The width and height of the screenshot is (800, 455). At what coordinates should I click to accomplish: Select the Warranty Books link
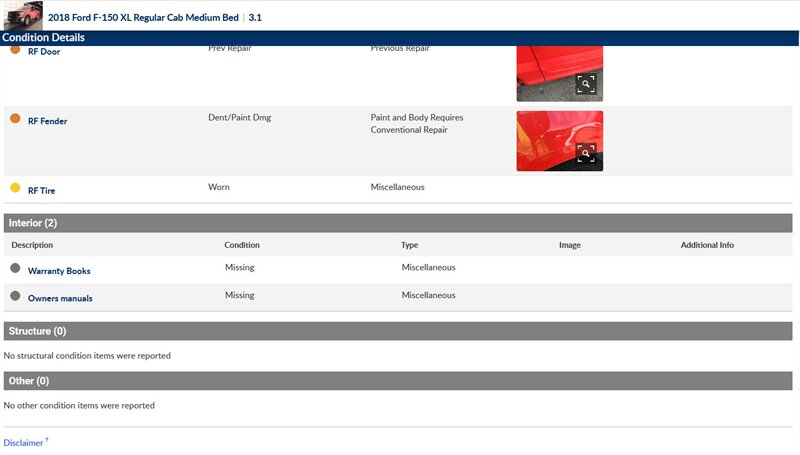(x=59, y=271)
